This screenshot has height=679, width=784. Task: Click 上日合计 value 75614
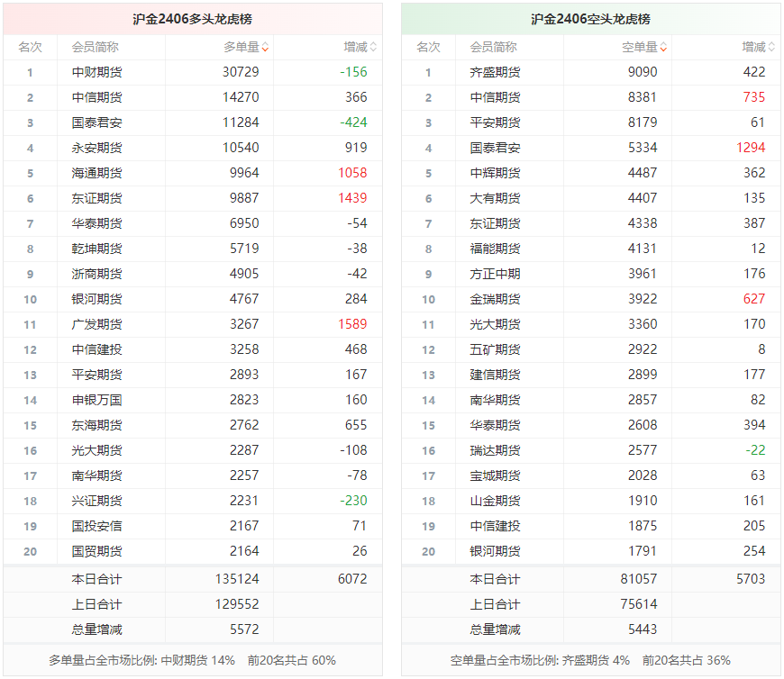click(x=639, y=604)
